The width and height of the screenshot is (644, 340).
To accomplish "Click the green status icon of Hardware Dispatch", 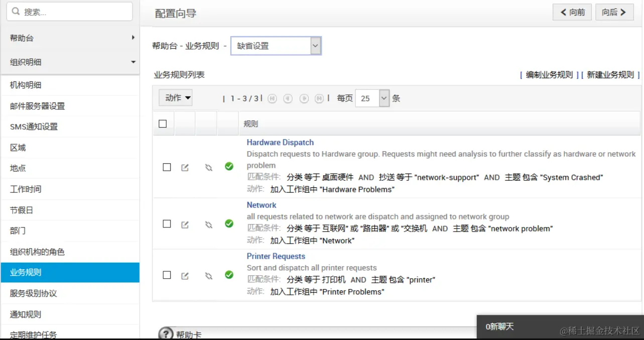I will pyautogui.click(x=229, y=167).
